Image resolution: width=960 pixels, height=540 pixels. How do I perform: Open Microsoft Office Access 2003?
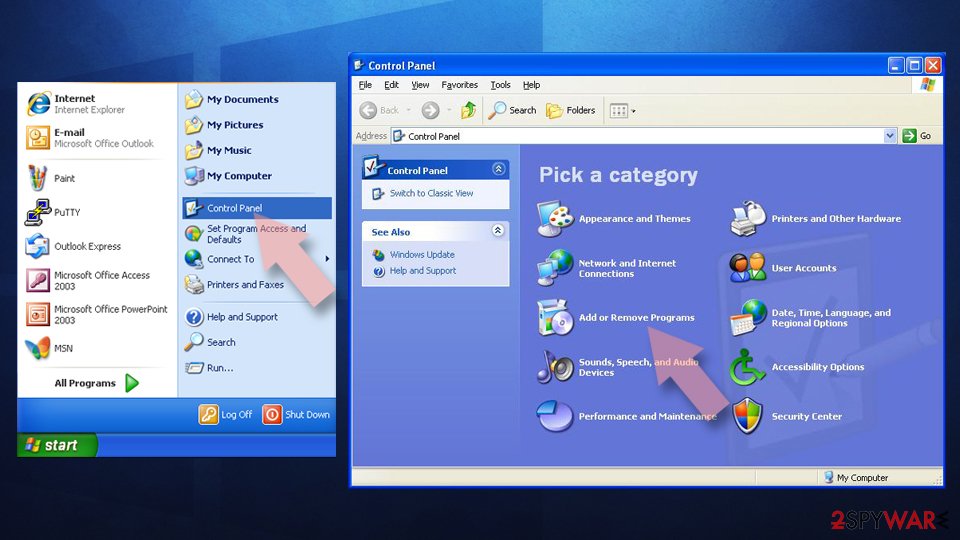coord(88,280)
